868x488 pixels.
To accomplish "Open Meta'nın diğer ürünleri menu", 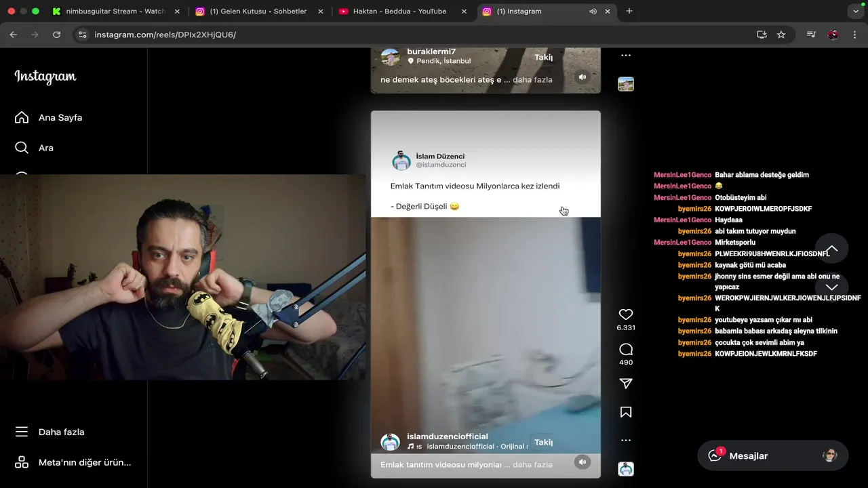I will click(73, 462).
